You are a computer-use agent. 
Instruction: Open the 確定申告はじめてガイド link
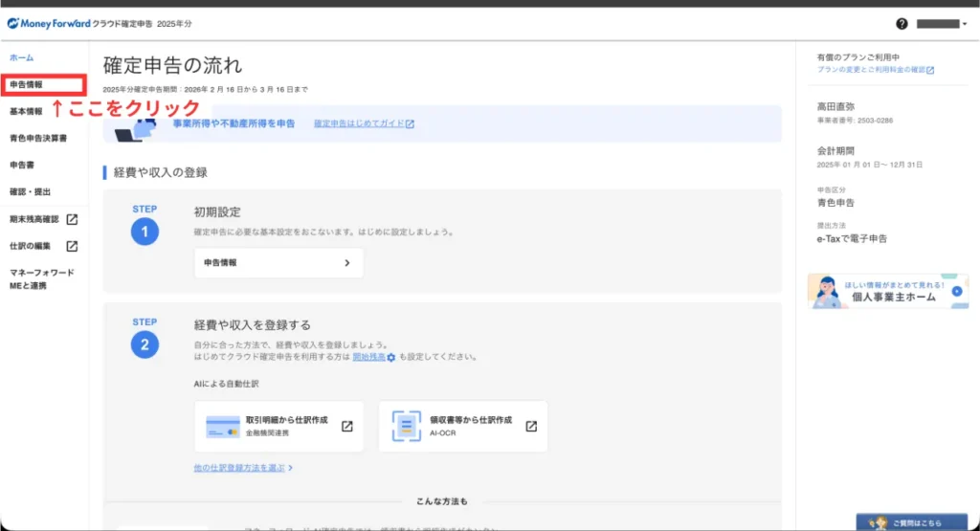point(364,124)
